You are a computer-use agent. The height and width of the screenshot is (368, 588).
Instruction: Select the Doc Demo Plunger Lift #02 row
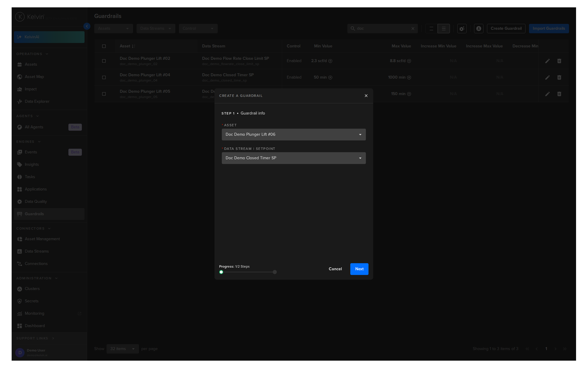(x=104, y=61)
